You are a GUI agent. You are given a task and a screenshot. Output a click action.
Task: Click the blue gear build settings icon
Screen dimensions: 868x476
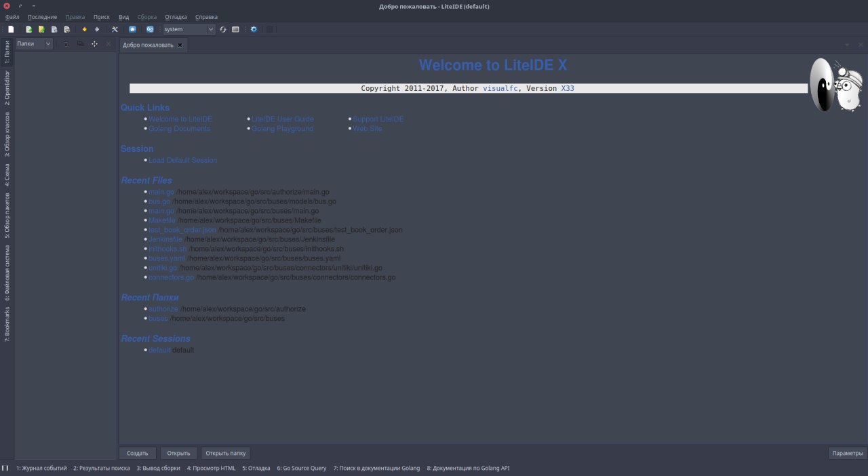(254, 29)
